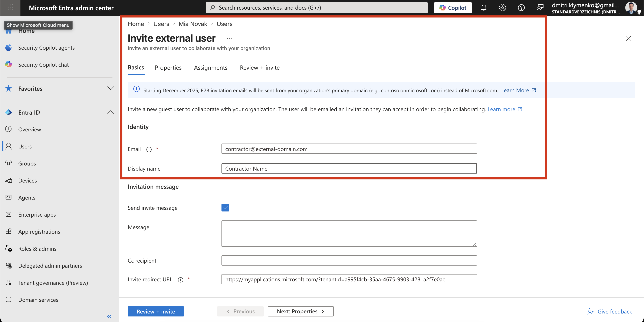
Task: Click the Previous button
Action: tap(240, 311)
